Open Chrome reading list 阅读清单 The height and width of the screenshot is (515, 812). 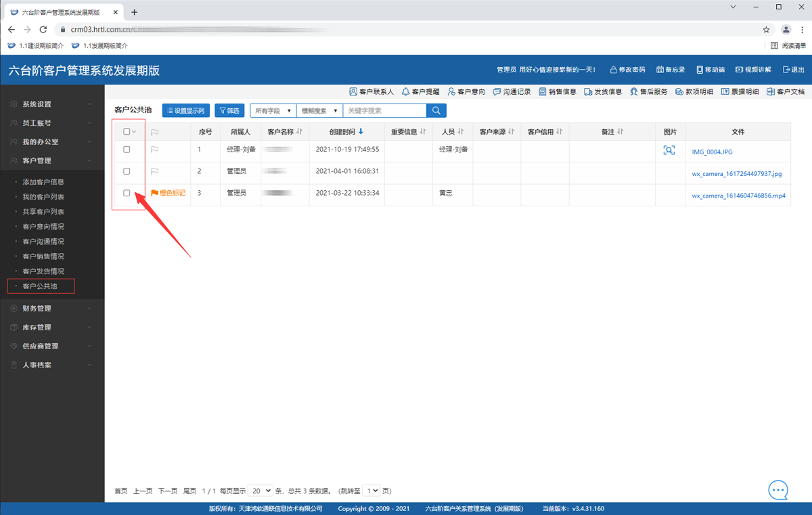(788, 45)
